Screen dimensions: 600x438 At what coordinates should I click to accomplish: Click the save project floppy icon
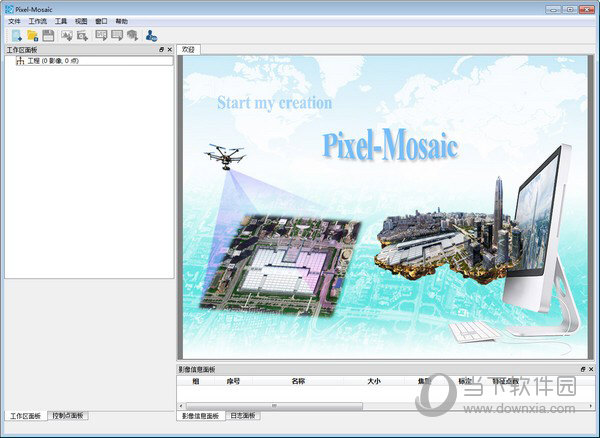pyautogui.click(x=48, y=36)
